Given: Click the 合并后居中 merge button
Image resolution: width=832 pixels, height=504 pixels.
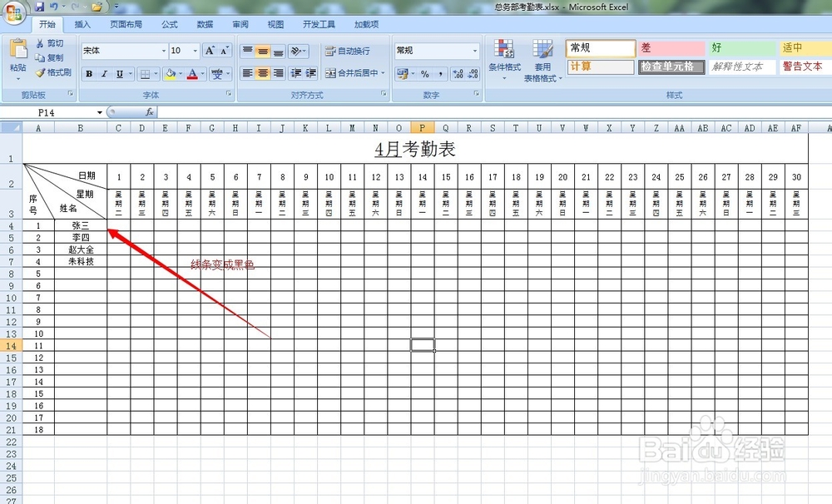Looking at the screenshot, I should click(351, 73).
